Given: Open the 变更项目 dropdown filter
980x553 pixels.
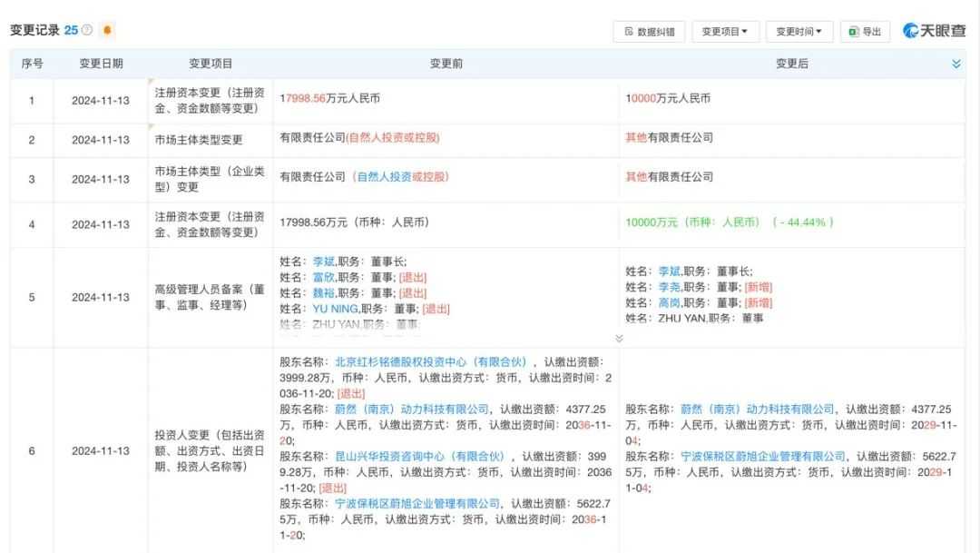Looking at the screenshot, I should click(725, 31).
